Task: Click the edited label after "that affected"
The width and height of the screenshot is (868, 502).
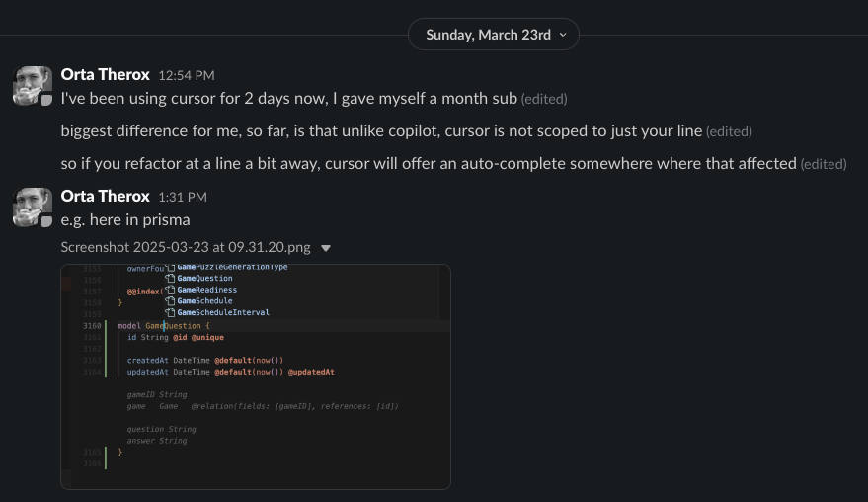Action: 824,164
